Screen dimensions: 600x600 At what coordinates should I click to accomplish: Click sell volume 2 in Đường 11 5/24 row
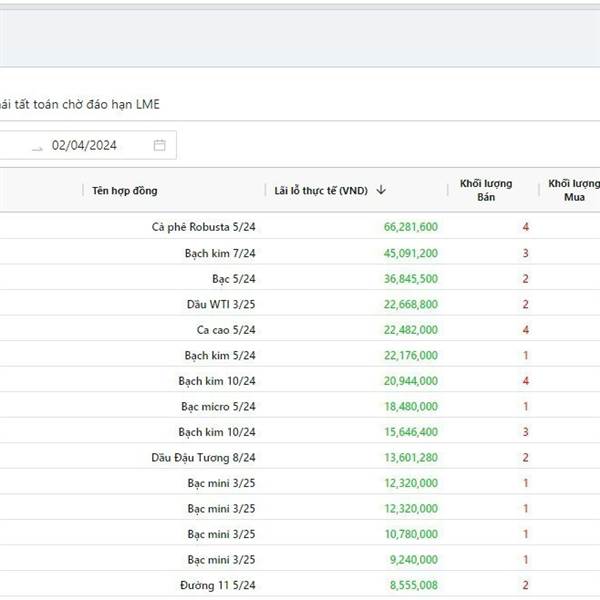pos(525,585)
